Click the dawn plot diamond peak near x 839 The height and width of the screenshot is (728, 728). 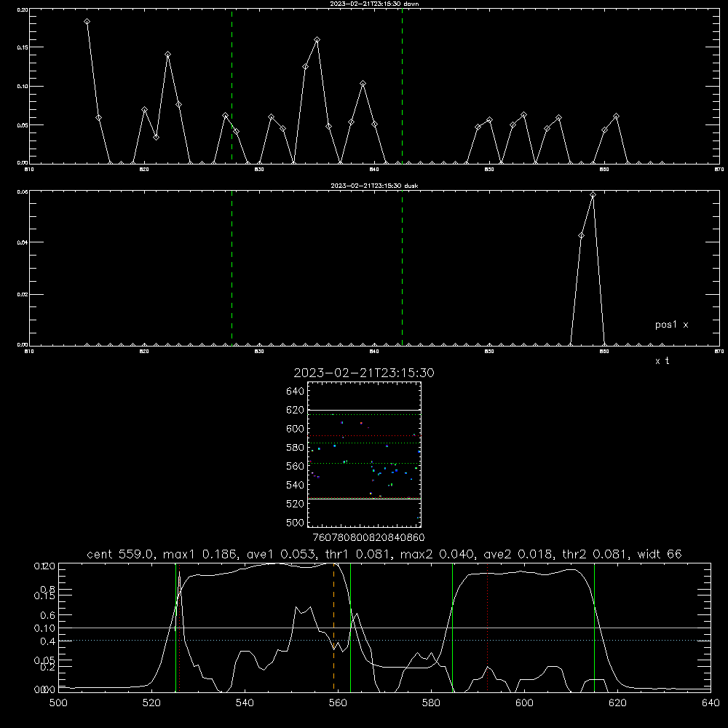pos(363,84)
